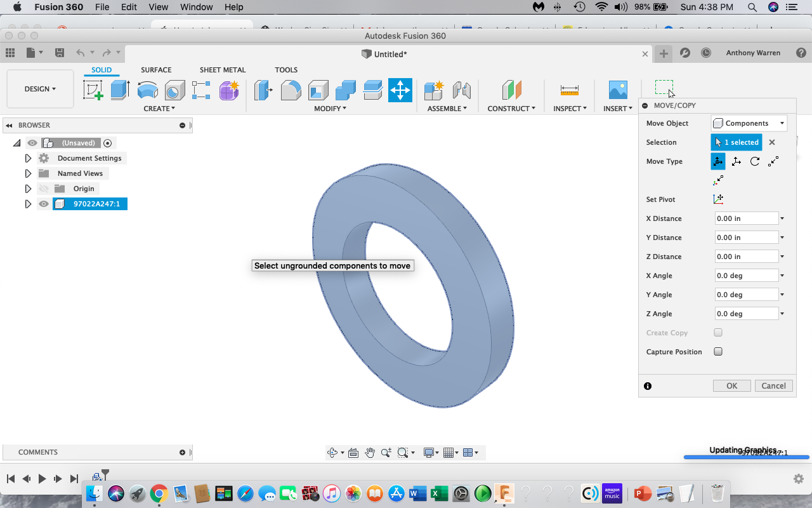Enable Capture Position
Screen dimensions: 812x508
coord(717,351)
